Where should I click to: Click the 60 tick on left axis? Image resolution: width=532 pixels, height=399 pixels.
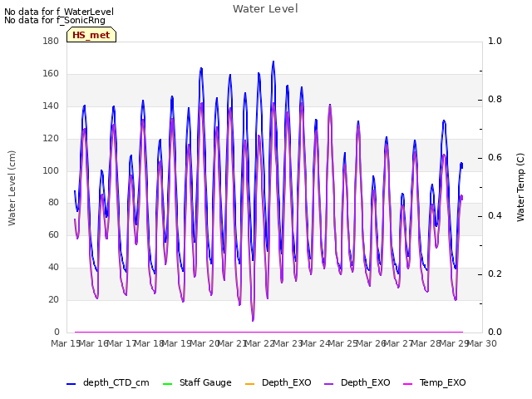53,234
